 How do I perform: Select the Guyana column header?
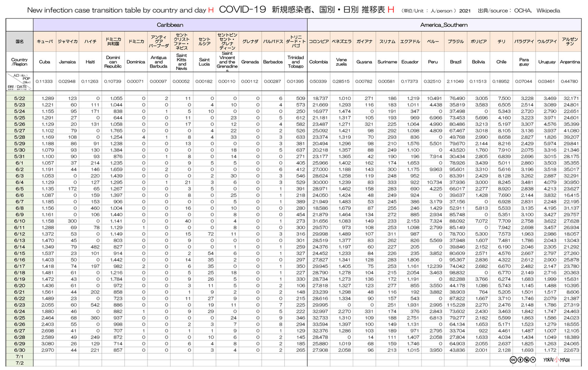pos(364,62)
